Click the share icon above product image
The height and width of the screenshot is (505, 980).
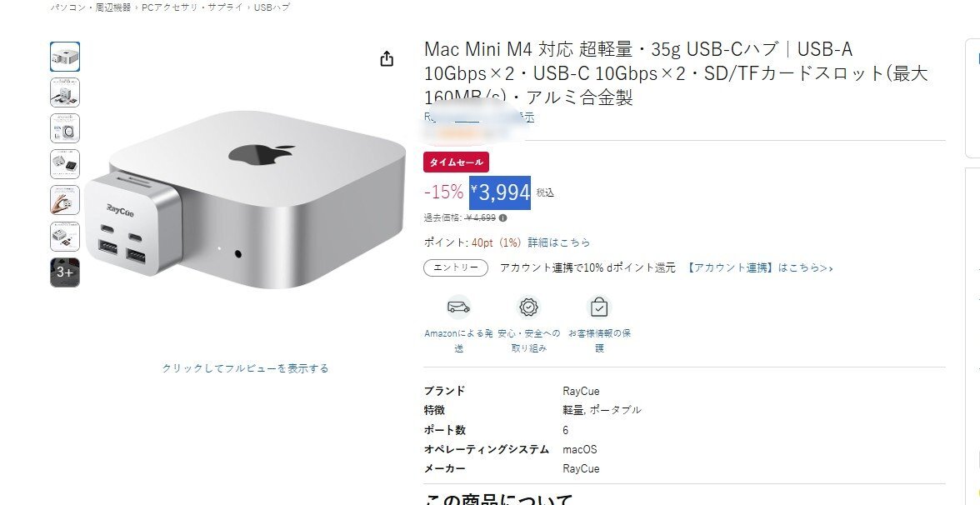click(x=387, y=58)
